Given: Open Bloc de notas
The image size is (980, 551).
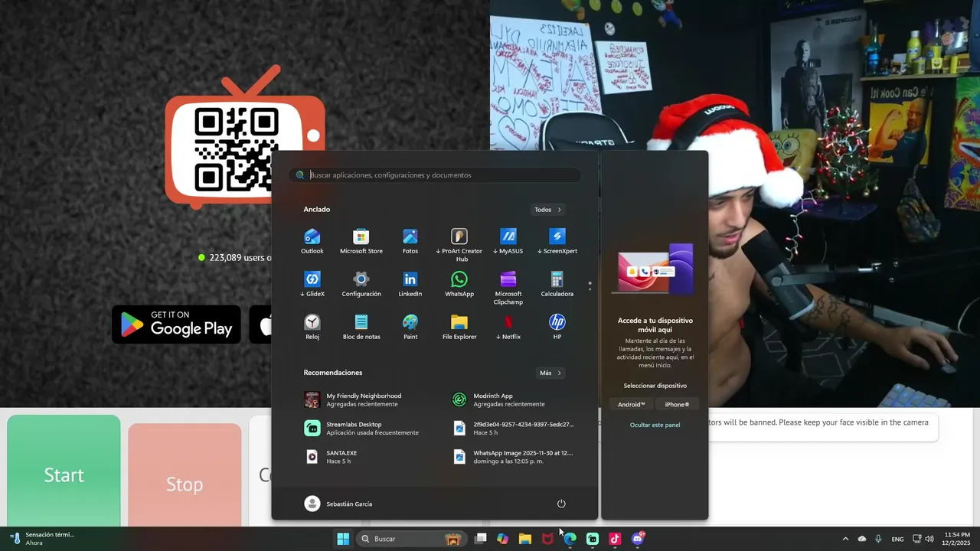Looking at the screenshot, I should coord(361,327).
